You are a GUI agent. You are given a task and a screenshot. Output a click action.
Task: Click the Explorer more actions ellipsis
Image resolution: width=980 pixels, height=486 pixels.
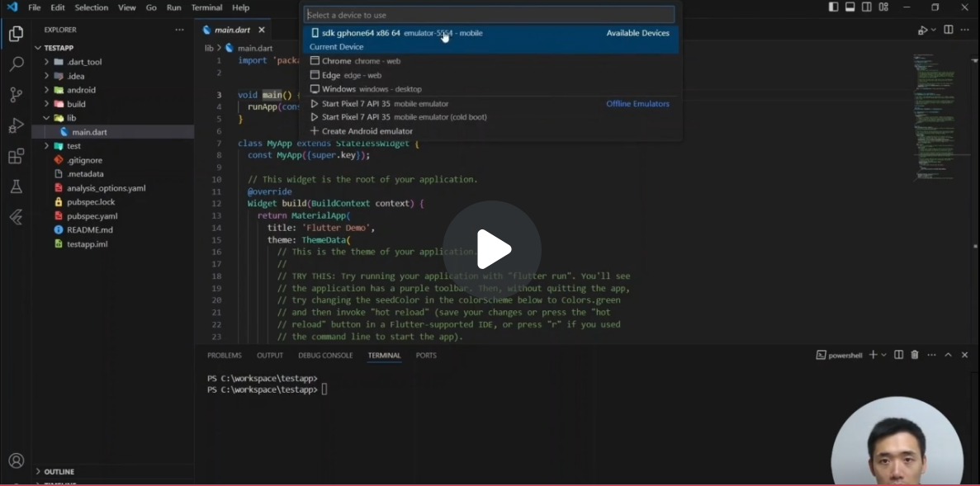tap(179, 30)
